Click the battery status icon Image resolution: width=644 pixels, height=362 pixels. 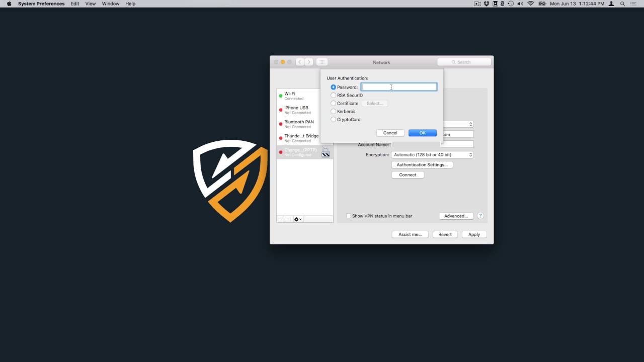click(x=542, y=4)
